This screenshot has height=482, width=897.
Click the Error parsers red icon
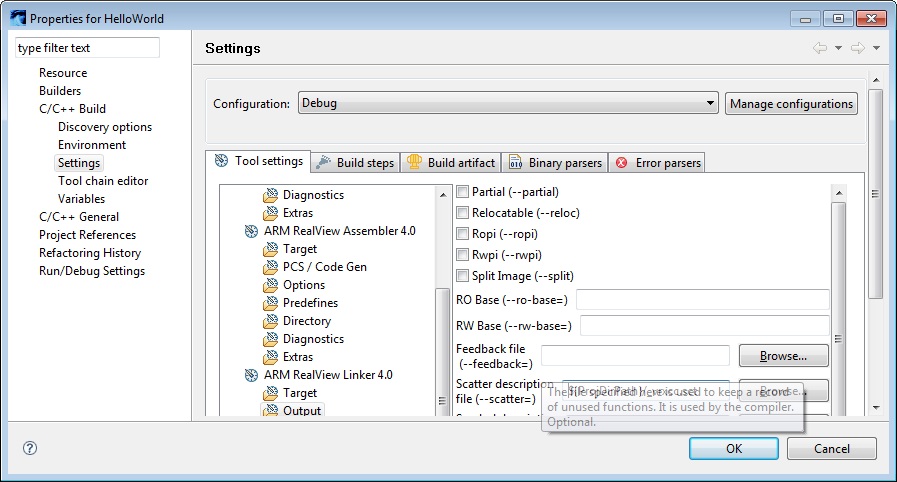(621, 163)
